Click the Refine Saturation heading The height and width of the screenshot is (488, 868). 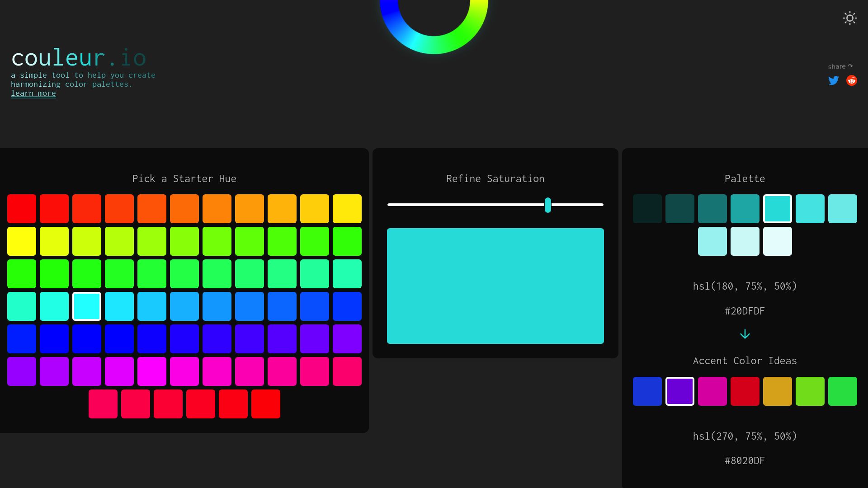pyautogui.click(x=495, y=178)
